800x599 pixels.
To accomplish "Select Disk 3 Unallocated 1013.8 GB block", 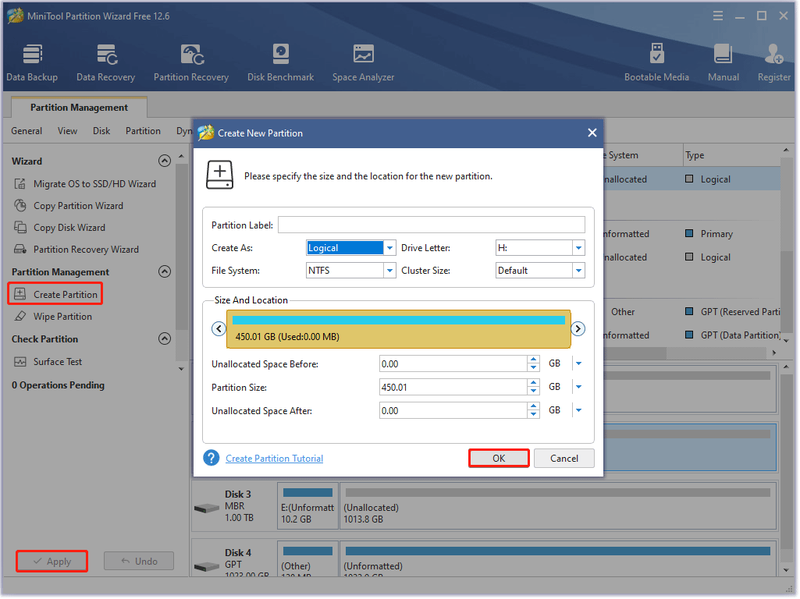I will pos(558,507).
